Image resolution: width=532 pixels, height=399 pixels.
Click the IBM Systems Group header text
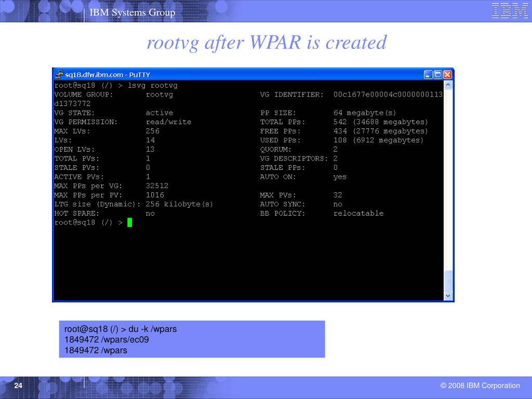coord(132,12)
